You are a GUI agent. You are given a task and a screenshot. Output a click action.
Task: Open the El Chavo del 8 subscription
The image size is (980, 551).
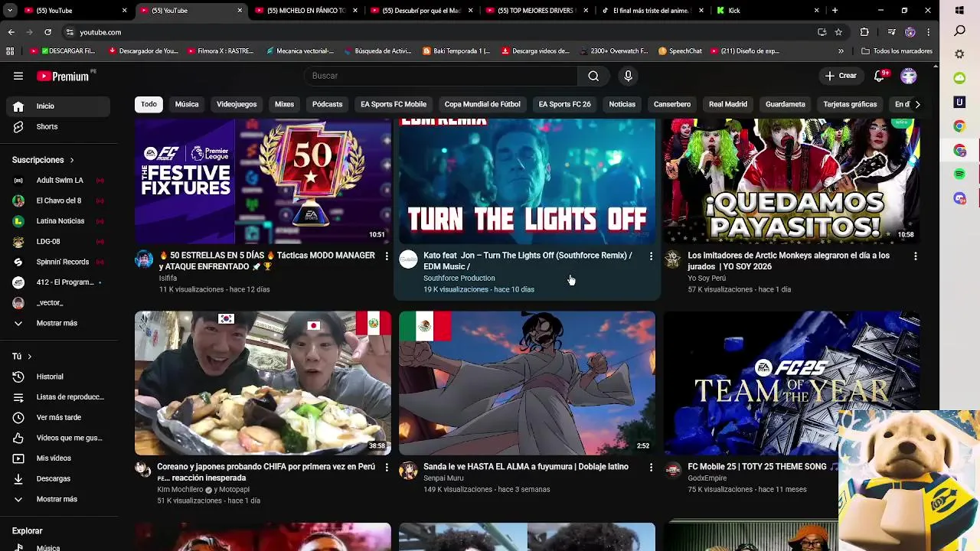58,201
